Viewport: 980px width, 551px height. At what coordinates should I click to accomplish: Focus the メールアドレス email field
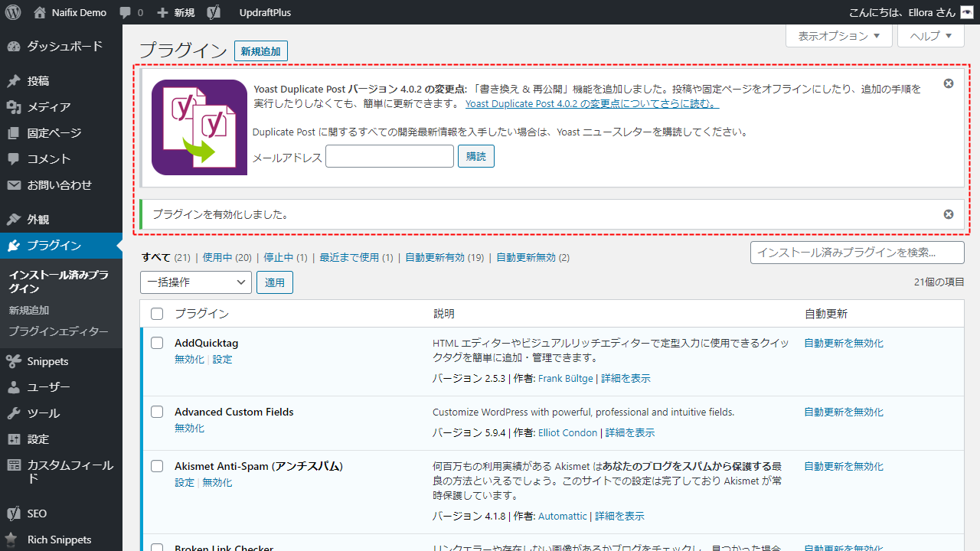click(390, 157)
